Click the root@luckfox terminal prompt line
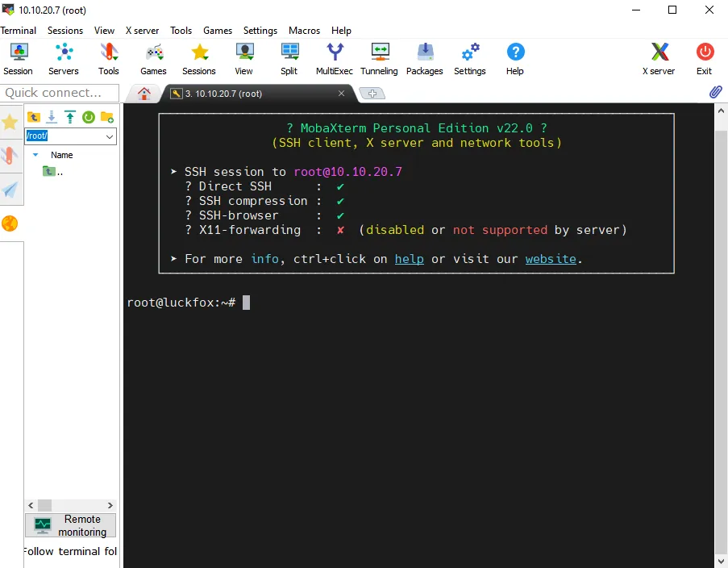 tap(189, 303)
